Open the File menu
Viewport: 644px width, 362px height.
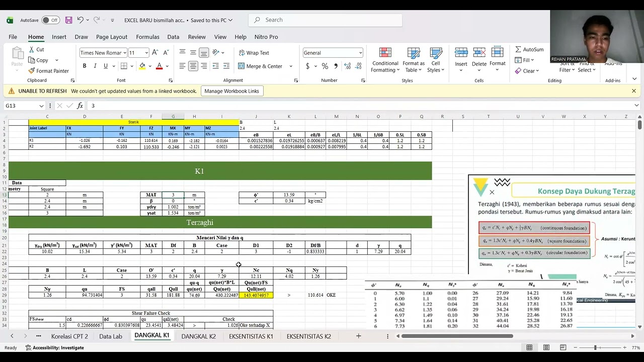[13, 37]
